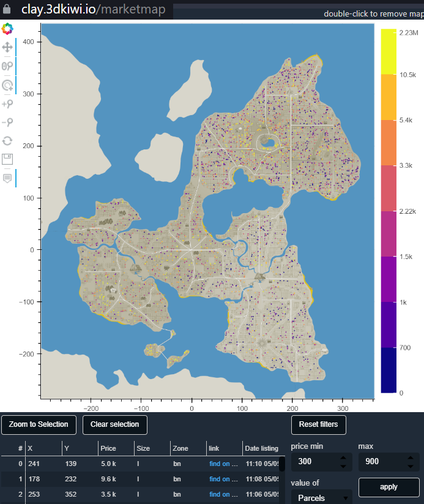Viewport: 424px width, 504px height.
Task: Select the price cell '5.0 k'
Action: coord(116,464)
